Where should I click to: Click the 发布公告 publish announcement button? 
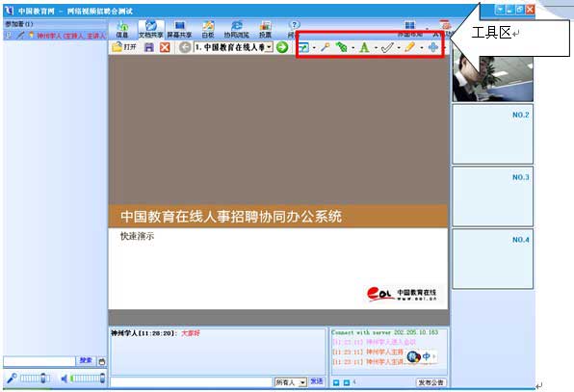(x=430, y=382)
